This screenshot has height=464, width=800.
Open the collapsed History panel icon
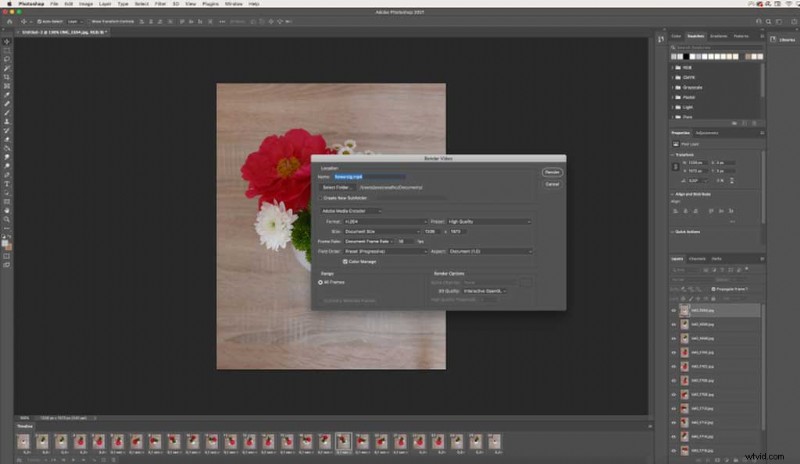(x=661, y=39)
